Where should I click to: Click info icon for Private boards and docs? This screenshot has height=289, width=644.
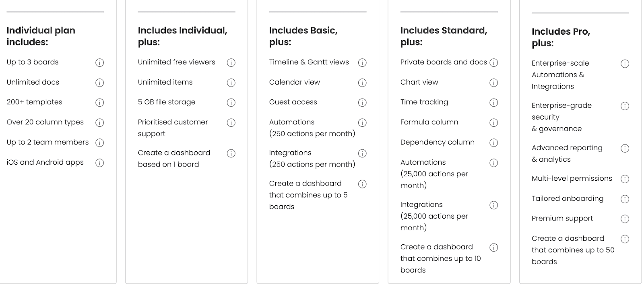[494, 63]
